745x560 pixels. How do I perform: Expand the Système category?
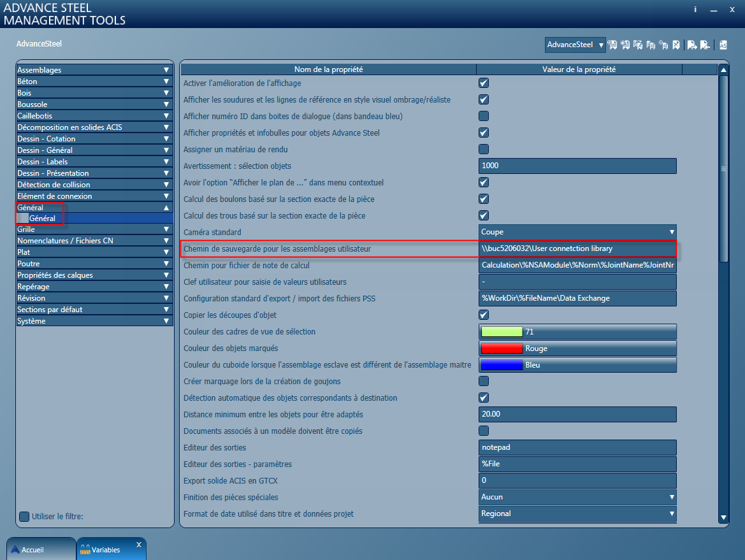[94, 321]
